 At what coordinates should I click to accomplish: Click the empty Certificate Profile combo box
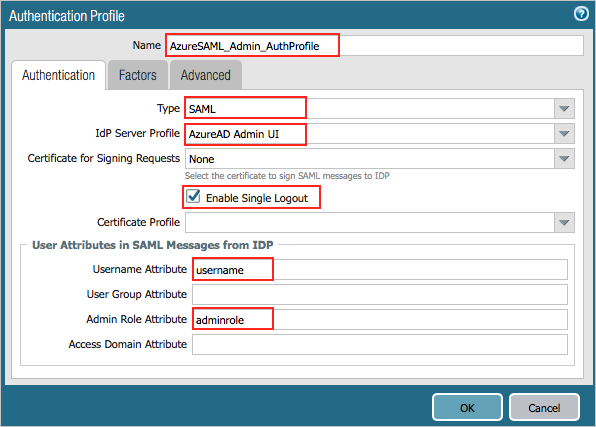point(369,222)
